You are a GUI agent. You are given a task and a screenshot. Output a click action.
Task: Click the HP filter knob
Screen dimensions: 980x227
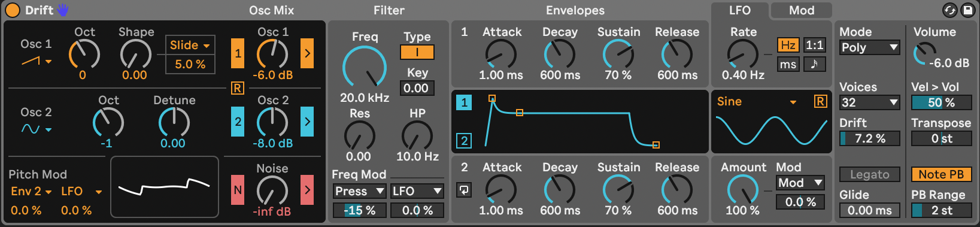click(x=417, y=136)
